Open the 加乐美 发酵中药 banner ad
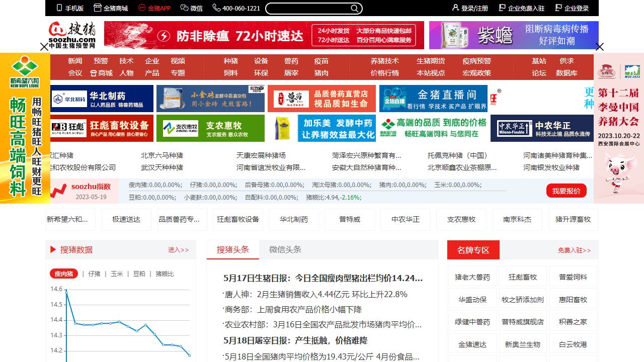644x362 pixels. click(321, 128)
